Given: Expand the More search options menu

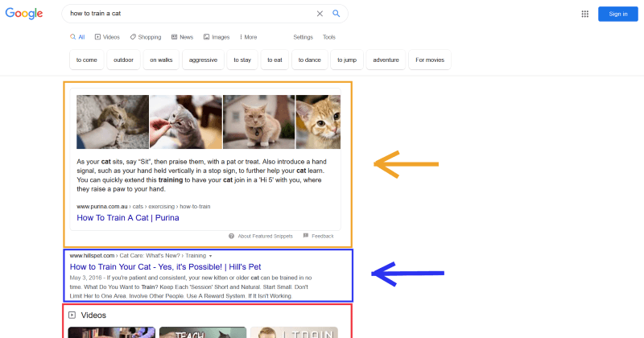Looking at the screenshot, I should click(x=248, y=37).
